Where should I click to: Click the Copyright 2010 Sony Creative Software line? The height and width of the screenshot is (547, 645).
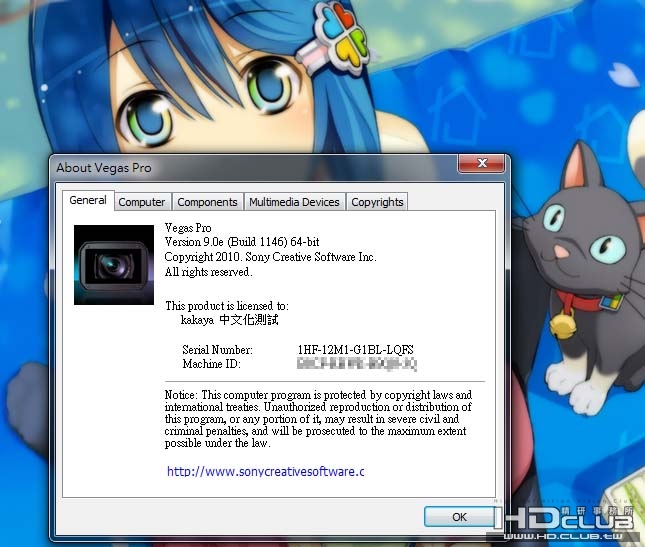(x=270, y=257)
